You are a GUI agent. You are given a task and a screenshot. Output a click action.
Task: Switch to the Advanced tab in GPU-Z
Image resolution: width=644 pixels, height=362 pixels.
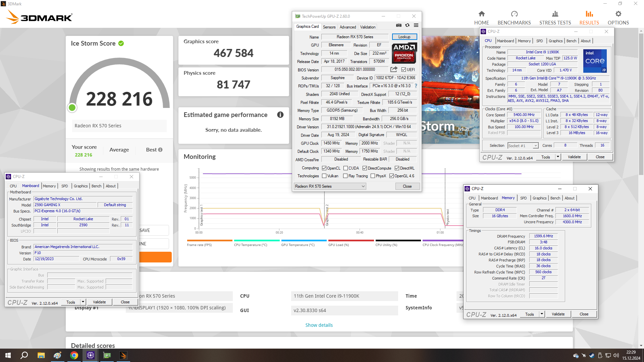348,27
